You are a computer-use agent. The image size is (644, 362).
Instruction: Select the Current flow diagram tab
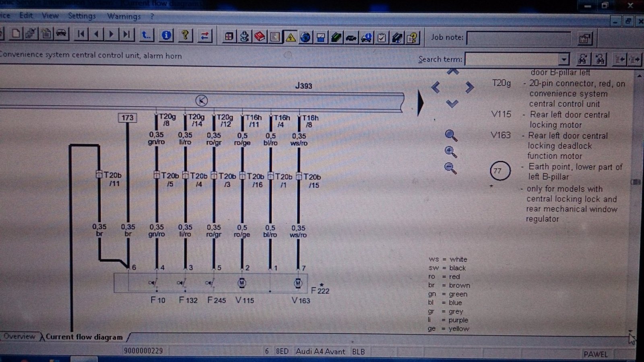tap(84, 337)
